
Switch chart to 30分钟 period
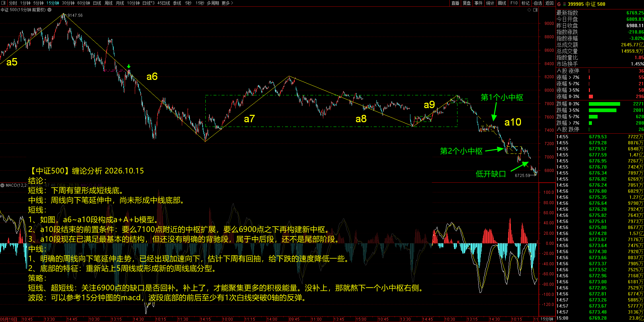(68, 3)
